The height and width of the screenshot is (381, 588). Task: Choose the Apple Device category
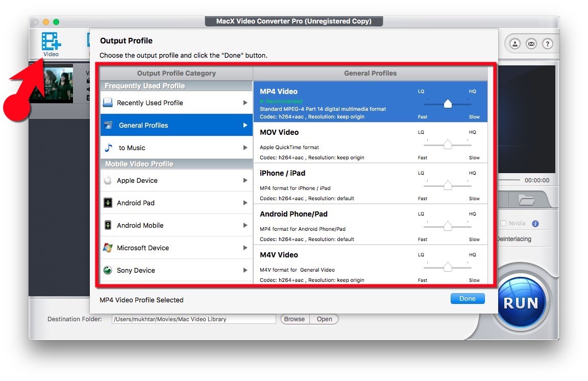(177, 180)
